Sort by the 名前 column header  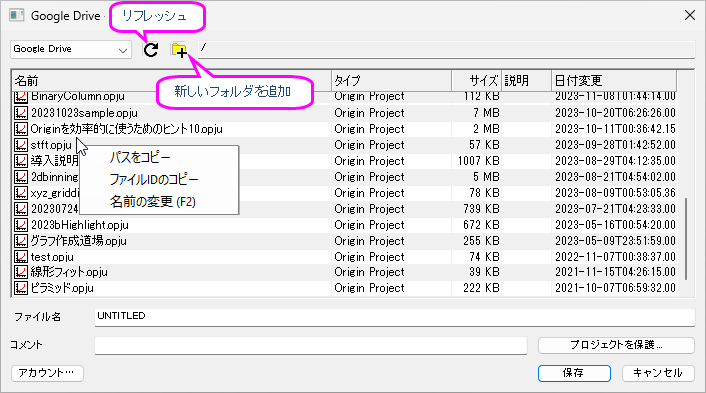[x=171, y=81]
